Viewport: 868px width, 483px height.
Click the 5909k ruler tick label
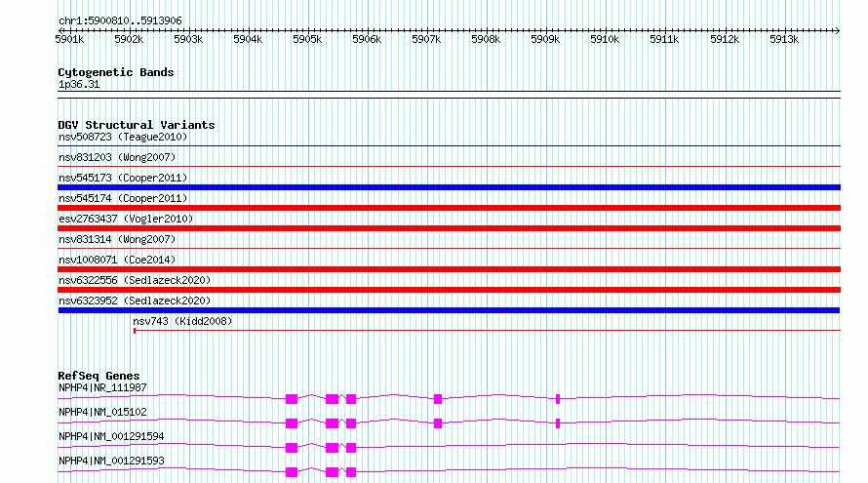(x=545, y=39)
